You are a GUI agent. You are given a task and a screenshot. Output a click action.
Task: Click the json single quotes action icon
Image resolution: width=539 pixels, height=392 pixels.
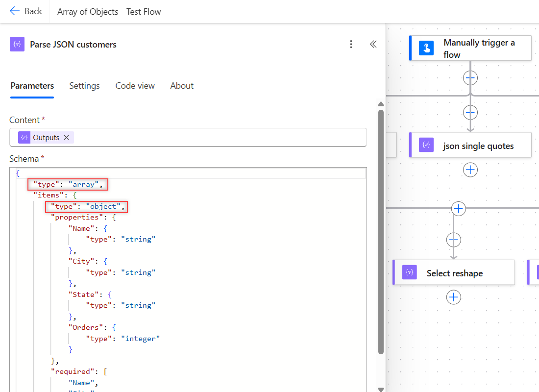click(x=426, y=145)
